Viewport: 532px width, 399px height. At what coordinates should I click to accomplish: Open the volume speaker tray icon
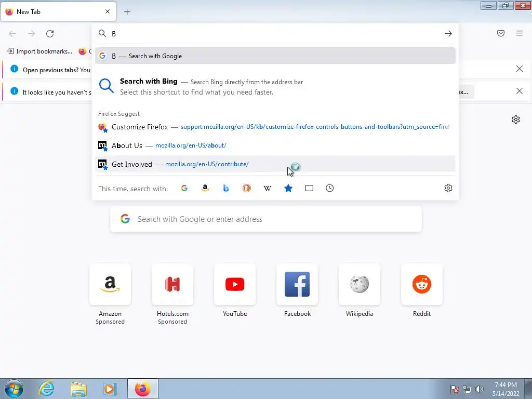[x=479, y=389]
